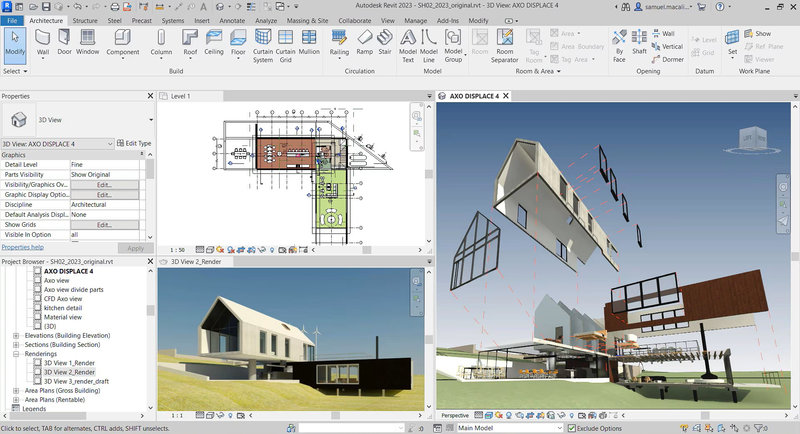Collapse the Renderings tree node
The height and width of the screenshot is (434, 800).
pos(15,353)
